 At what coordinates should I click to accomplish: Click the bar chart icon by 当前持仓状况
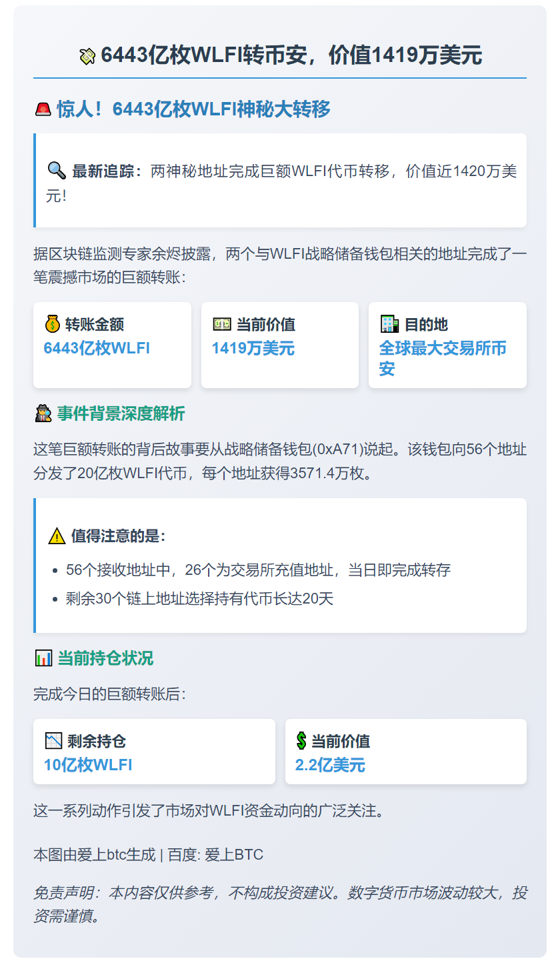tap(43, 658)
